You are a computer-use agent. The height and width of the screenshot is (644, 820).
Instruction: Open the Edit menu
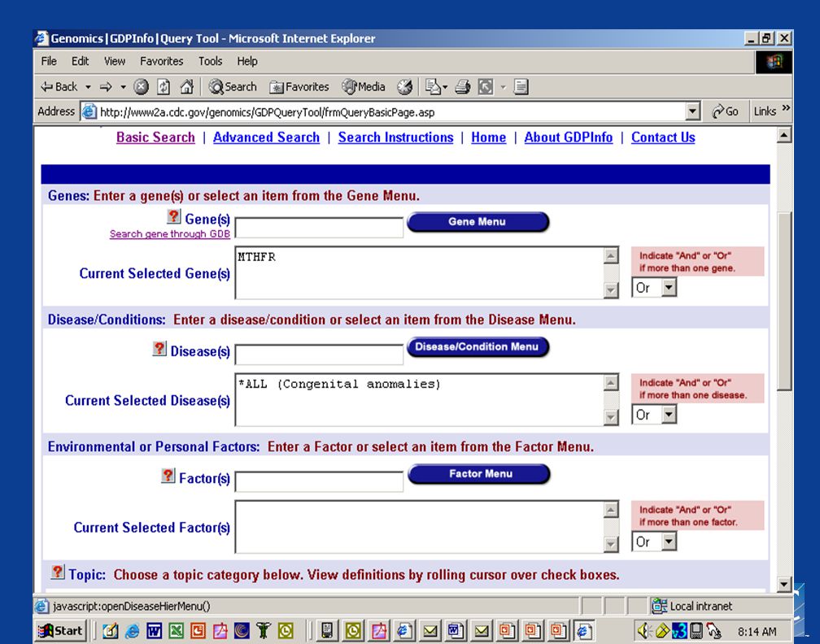(x=80, y=61)
